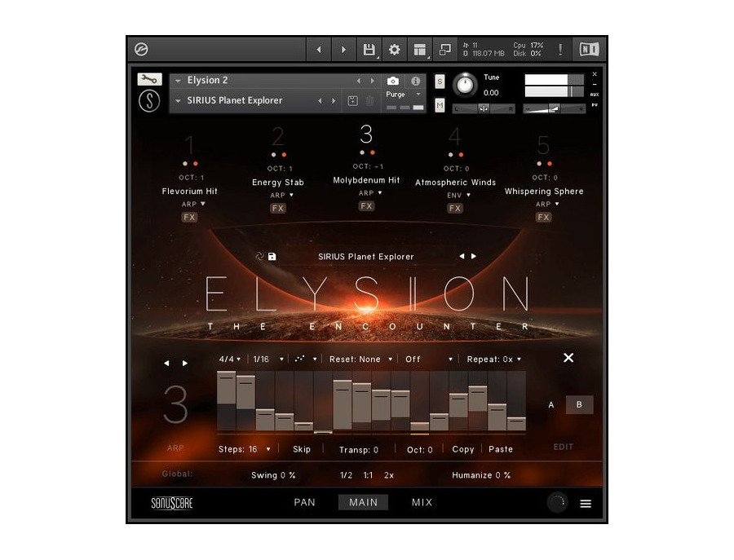Close the arp editor with X
This screenshot has width=734, height=560.
tap(568, 358)
